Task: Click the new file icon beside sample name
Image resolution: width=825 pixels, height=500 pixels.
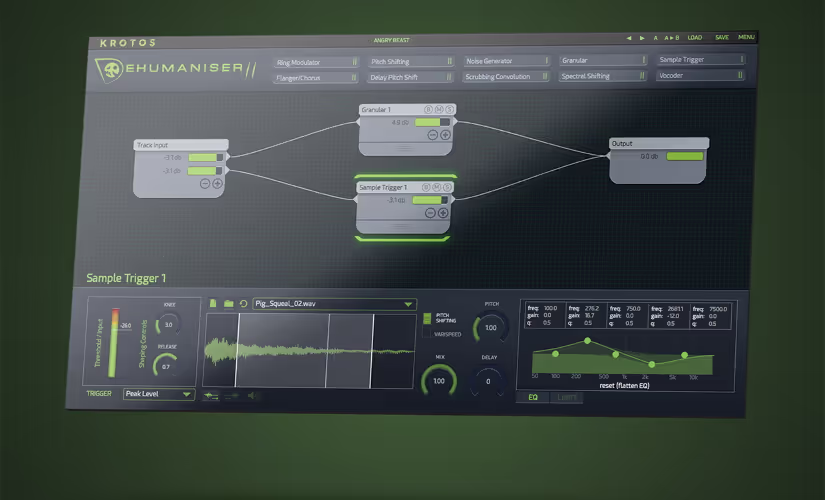Action: click(x=212, y=303)
